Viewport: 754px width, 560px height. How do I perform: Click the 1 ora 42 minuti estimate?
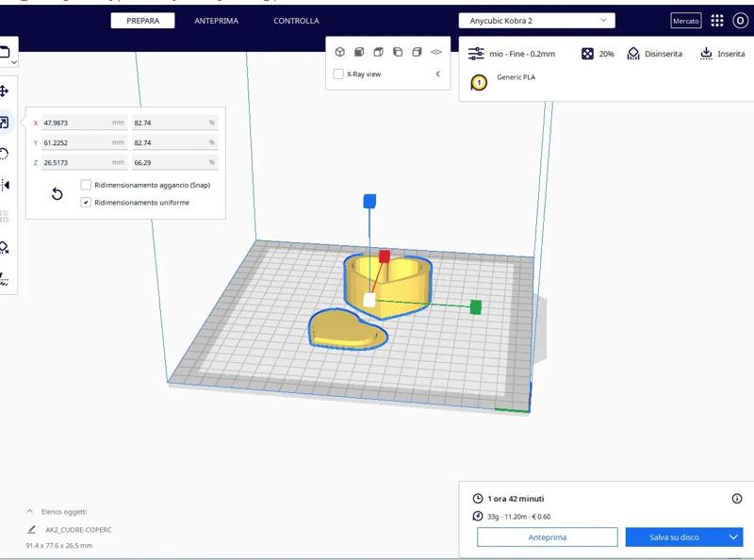(516, 499)
